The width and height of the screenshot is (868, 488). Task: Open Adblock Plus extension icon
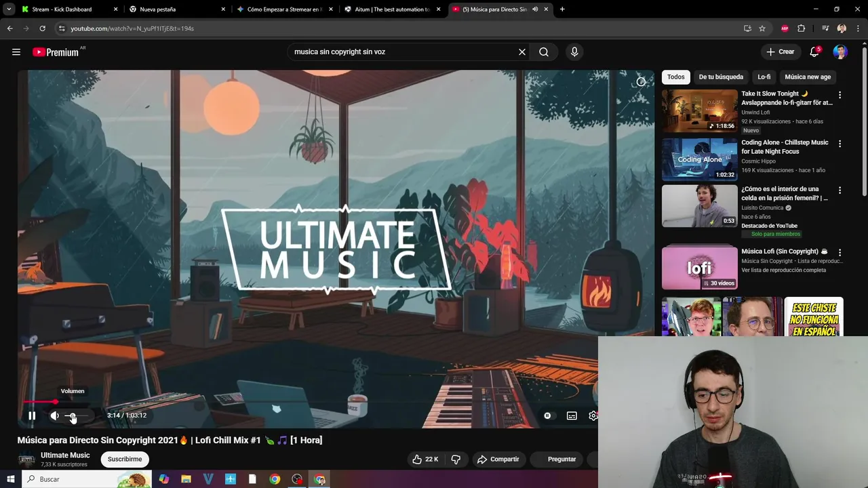pos(785,28)
